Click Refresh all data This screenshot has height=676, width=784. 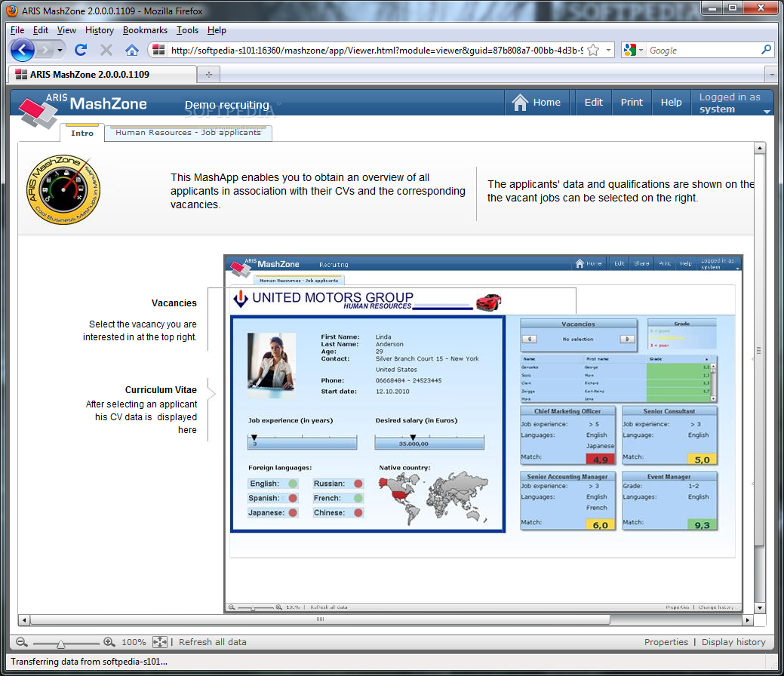[x=213, y=642]
